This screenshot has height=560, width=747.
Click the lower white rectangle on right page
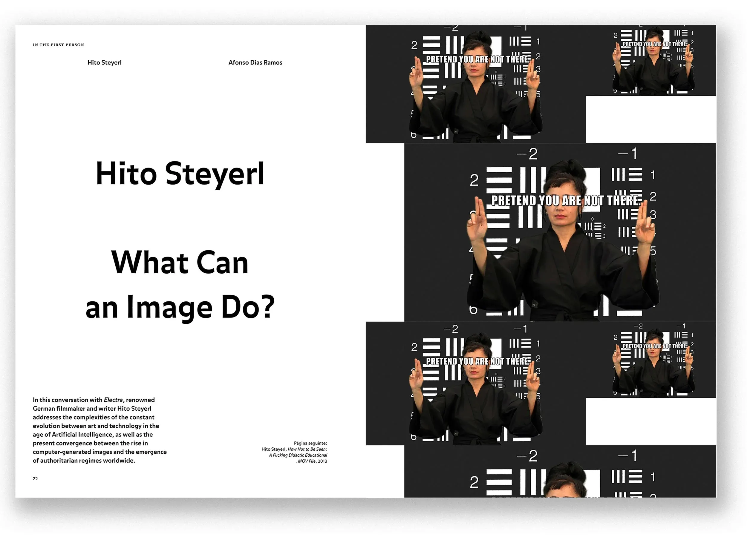pyautogui.click(x=651, y=421)
